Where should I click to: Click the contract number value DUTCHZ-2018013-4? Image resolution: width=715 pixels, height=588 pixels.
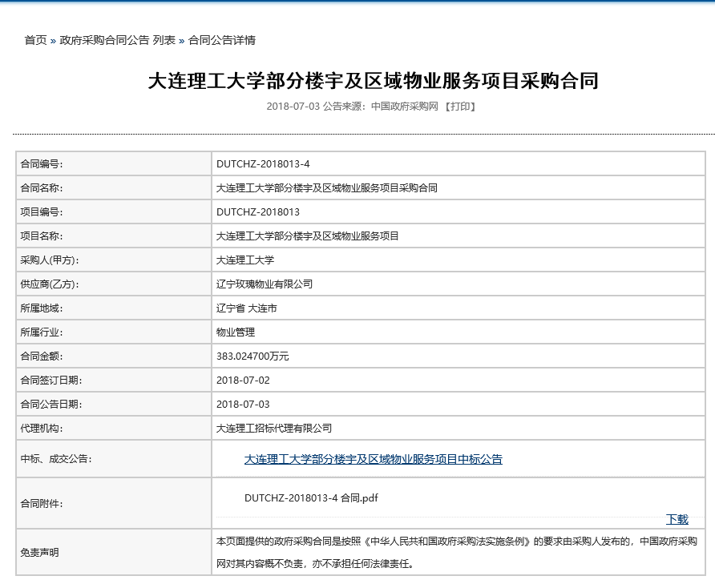click(263, 164)
